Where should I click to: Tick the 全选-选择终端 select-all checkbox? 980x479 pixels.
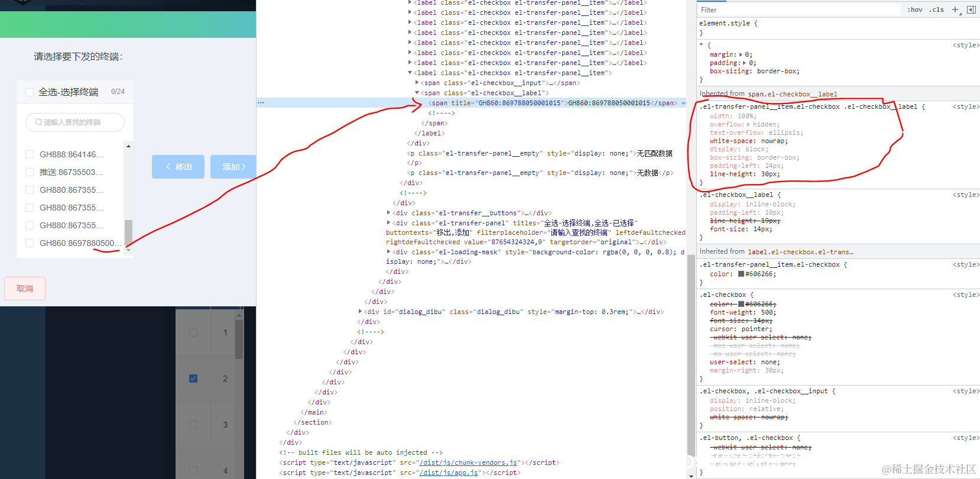pyautogui.click(x=30, y=92)
